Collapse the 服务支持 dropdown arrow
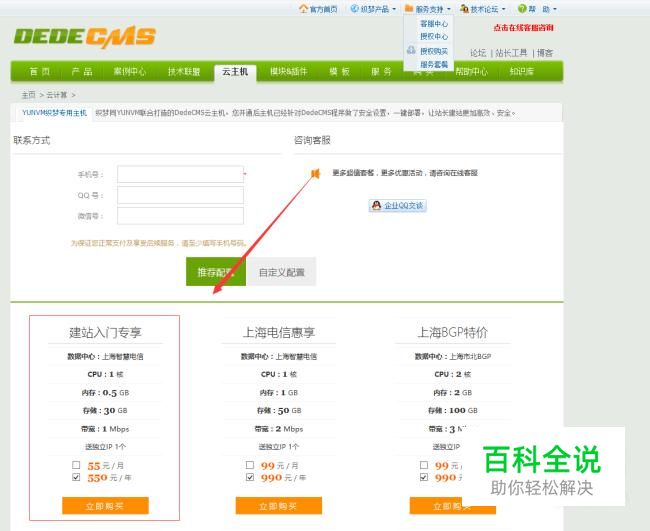The image size is (650, 531). [x=449, y=9]
